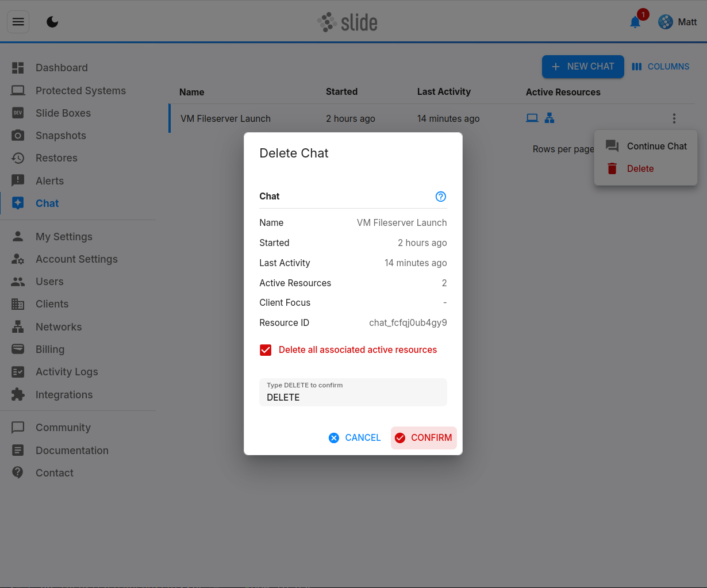707x588 pixels.
Task: Open Documentation link in sidebar
Action: [x=72, y=451]
